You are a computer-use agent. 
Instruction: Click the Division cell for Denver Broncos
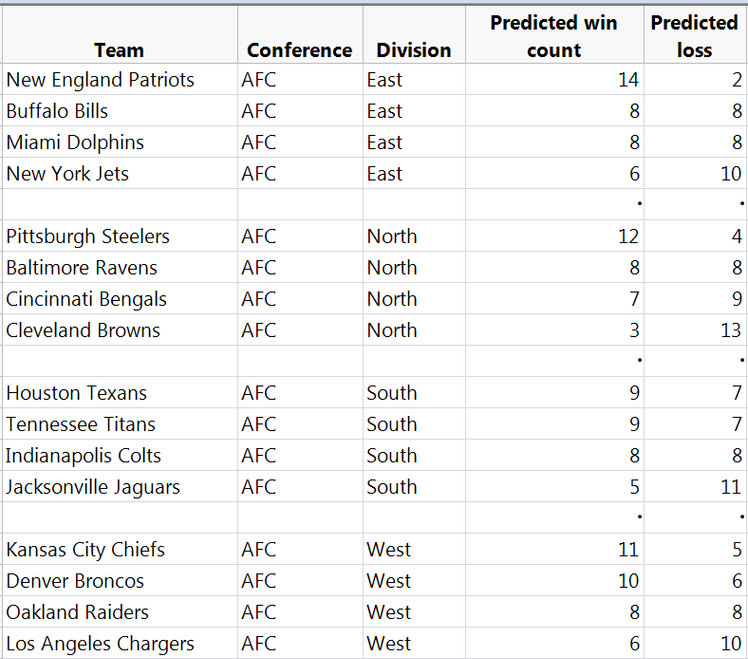pos(388,581)
